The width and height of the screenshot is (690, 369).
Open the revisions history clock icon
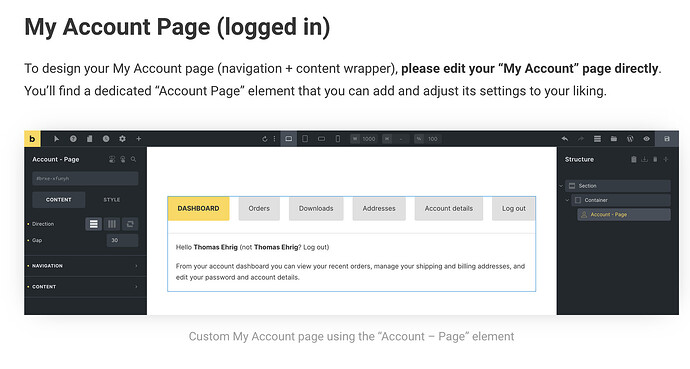coord(106,139)
